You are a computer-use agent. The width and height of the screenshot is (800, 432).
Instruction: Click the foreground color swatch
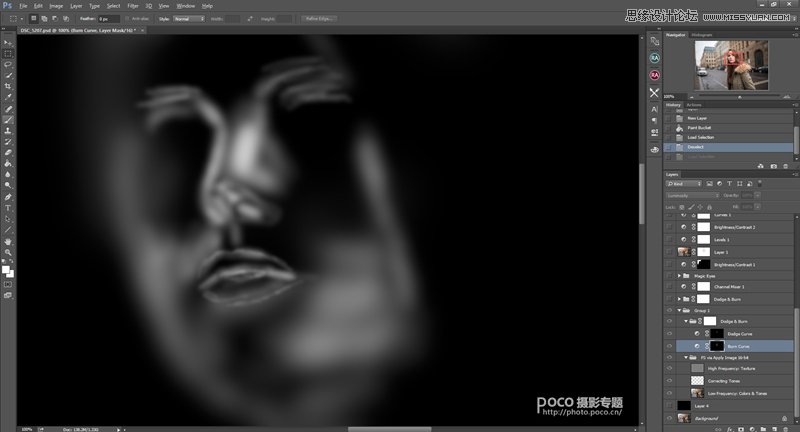coord(6,268)
